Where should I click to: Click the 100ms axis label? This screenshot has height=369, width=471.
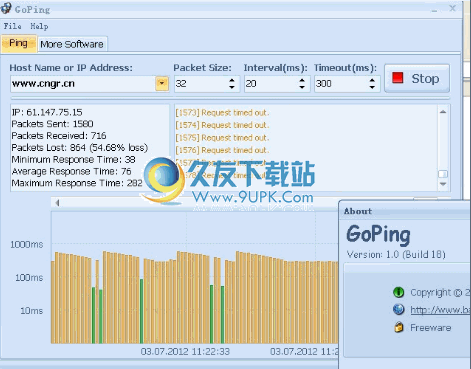(x=29, y=278)
